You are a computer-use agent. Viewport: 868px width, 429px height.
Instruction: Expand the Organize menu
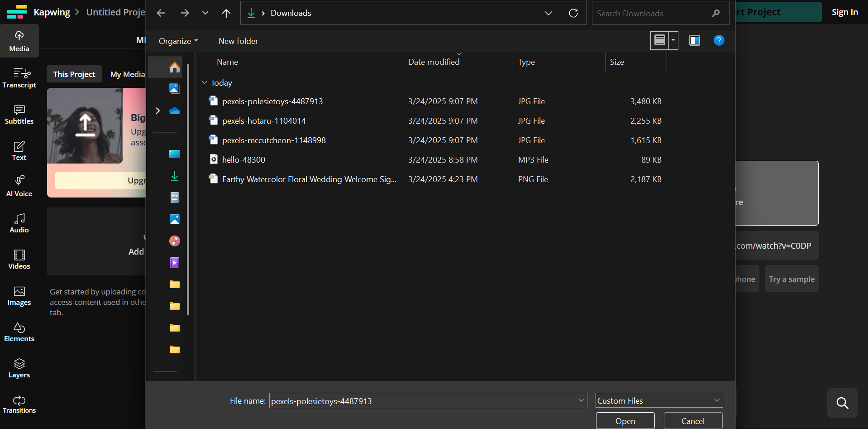click(178, 41)
